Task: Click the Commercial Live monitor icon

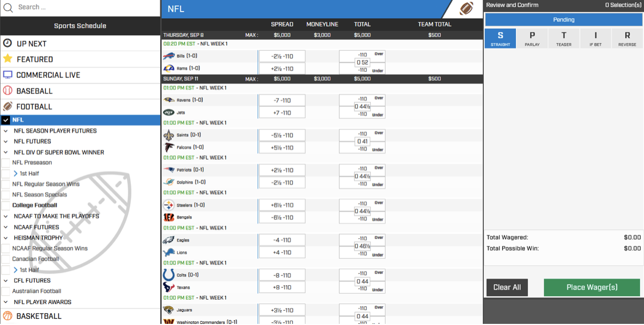Action: click(x=7, y=75)
